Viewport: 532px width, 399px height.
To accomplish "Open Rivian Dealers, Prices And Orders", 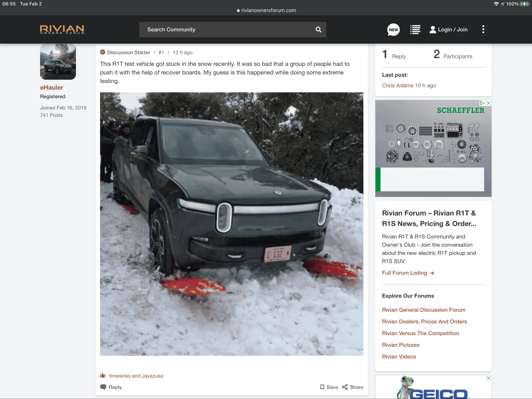I will pos(424,321).
